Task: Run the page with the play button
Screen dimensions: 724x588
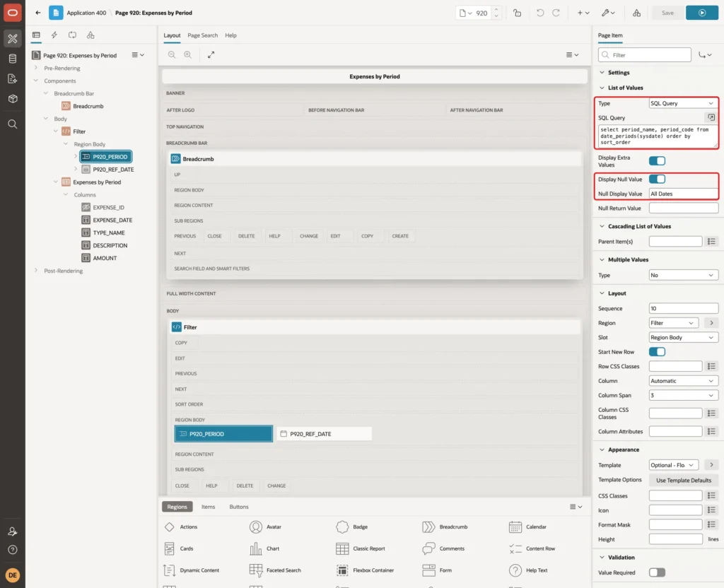Action: coord(702,13)
